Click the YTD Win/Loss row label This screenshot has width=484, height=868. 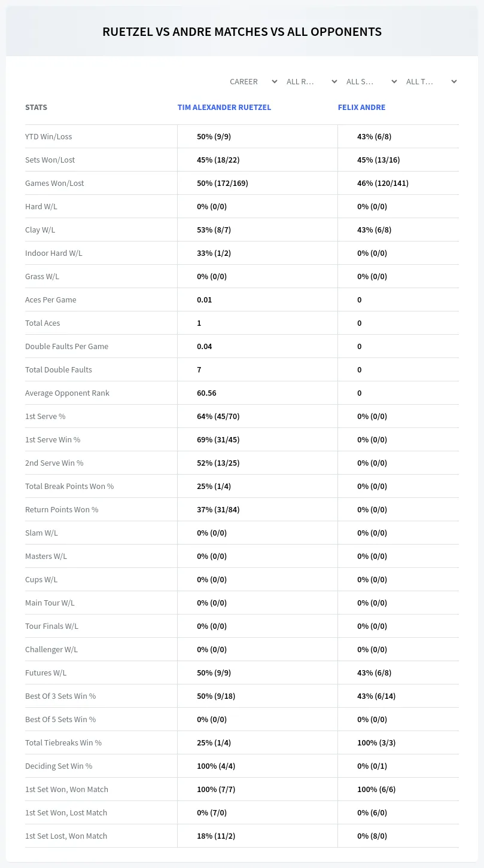tap(48, 136)
